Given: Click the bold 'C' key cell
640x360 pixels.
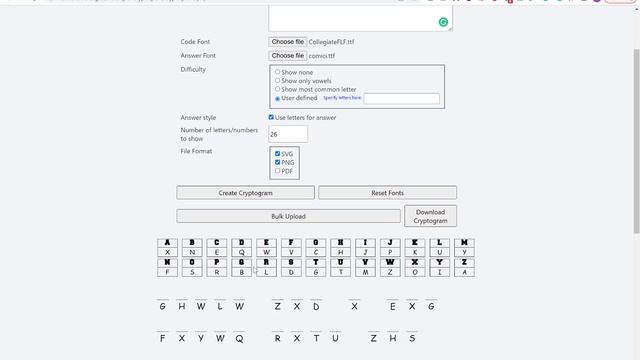Looking at the screenshot, I should pyautogui.click(x=217, y=242).
